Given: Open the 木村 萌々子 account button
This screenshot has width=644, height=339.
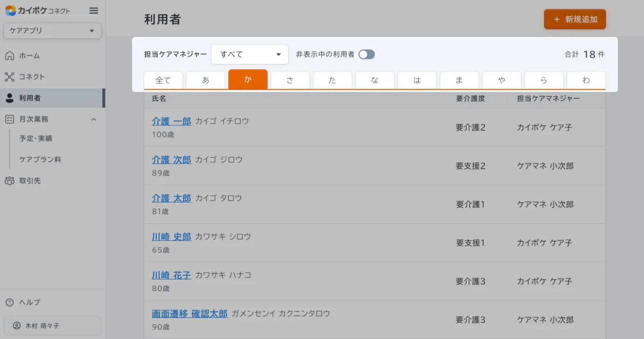Looking at the screenshot, I should (x=52, y=326).
